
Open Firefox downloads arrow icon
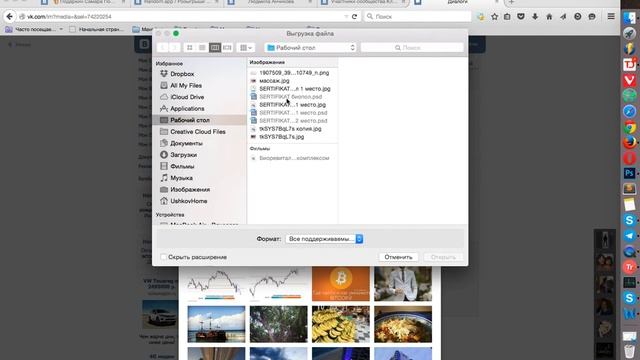[535, 17]
